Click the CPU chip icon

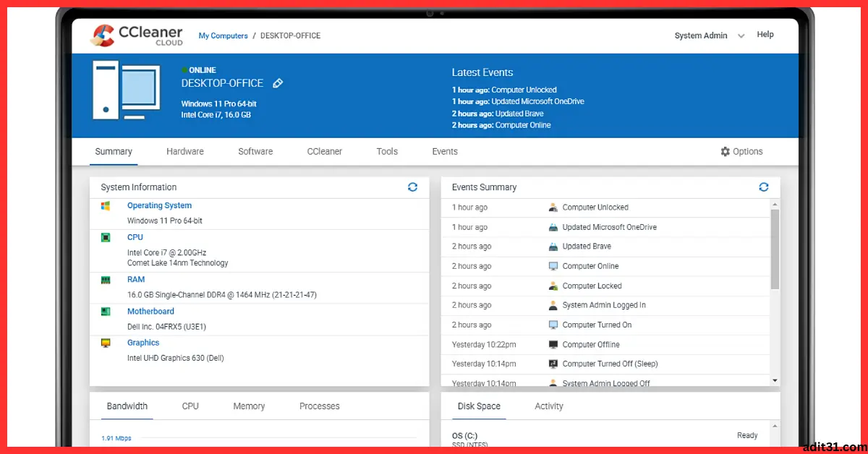[106, 237]
